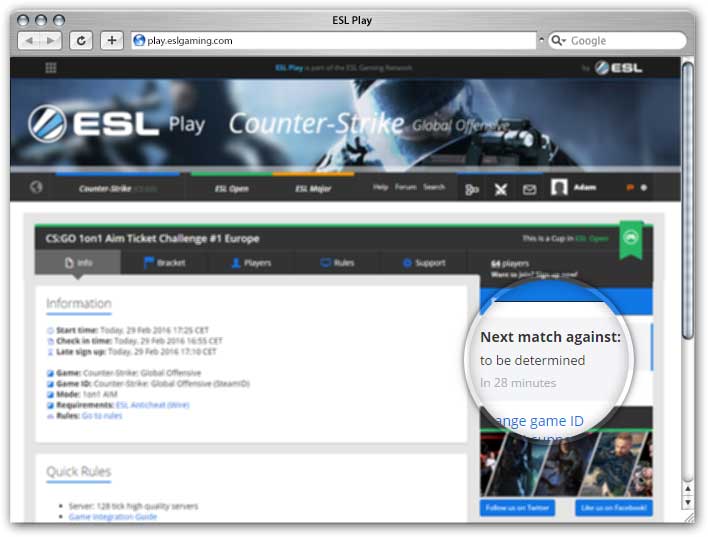Open the teams icon in navigation bar
Screen dimensions: 708x537
tap(472, 190)
